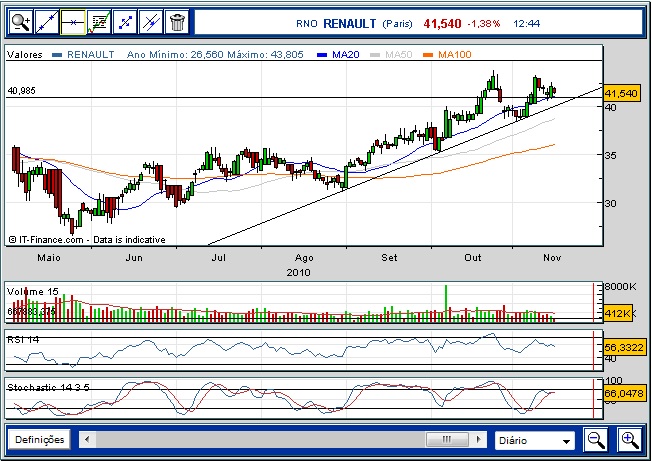Click the 12:44 time stamp

(526, 24)
